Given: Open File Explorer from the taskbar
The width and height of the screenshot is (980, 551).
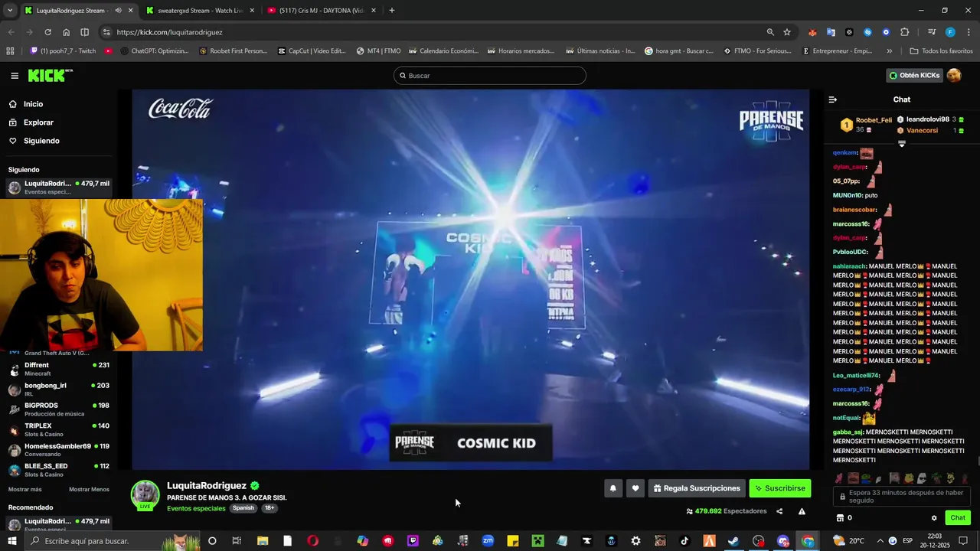Looking at the screenshot, I should tap(263, 541).
